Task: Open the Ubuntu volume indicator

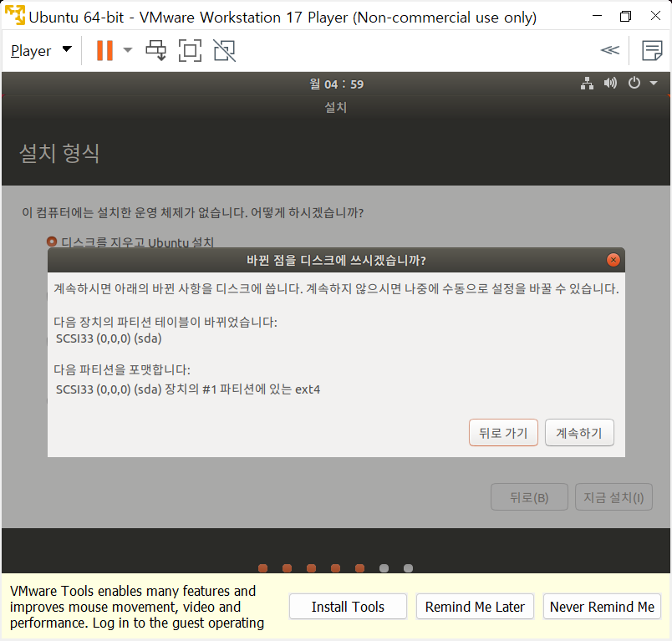Action: click(610, 83)
